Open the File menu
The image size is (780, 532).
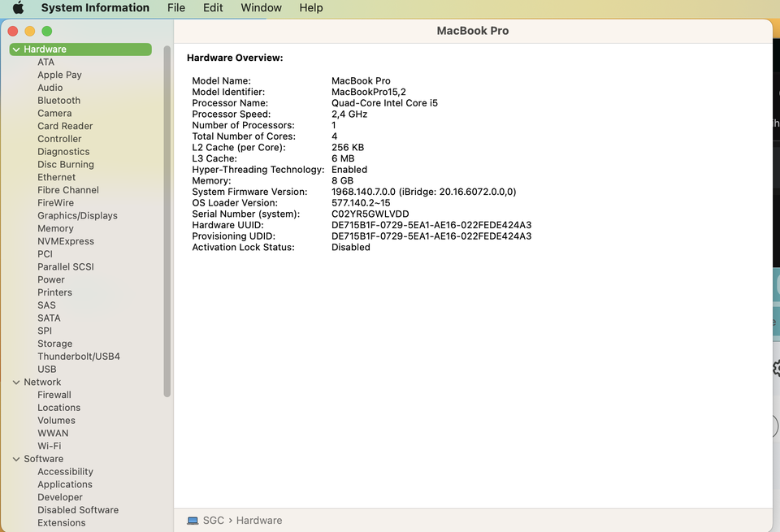click(176, 7)
